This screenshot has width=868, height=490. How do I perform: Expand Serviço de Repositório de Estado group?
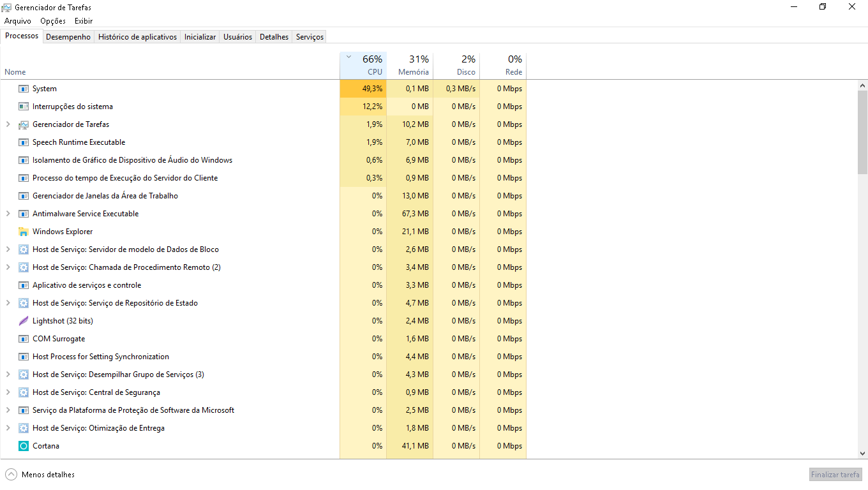[8, 303]
